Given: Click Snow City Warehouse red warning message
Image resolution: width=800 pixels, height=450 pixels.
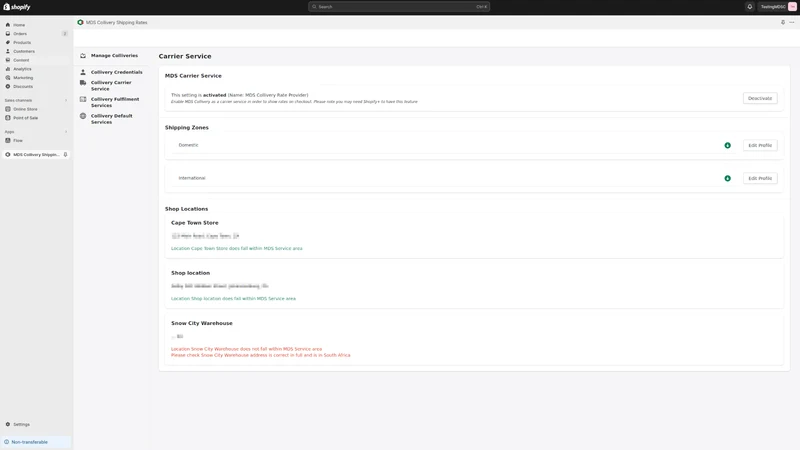Looking at the screenshot, I should tap(261, 352).
